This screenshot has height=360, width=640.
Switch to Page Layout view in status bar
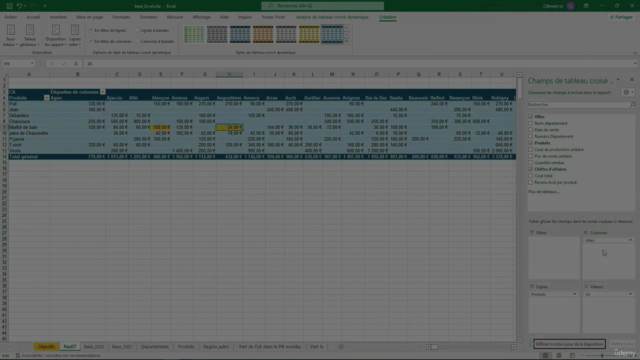[x=559, y=356]
